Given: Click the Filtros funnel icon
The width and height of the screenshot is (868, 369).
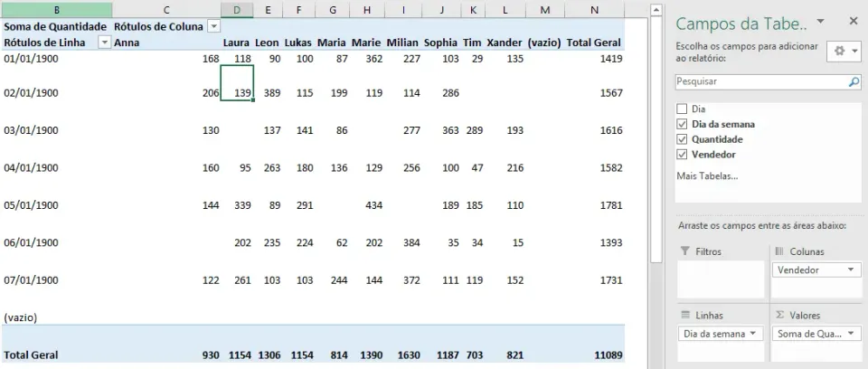Looking at the screenshot, I should click(684, 251).
